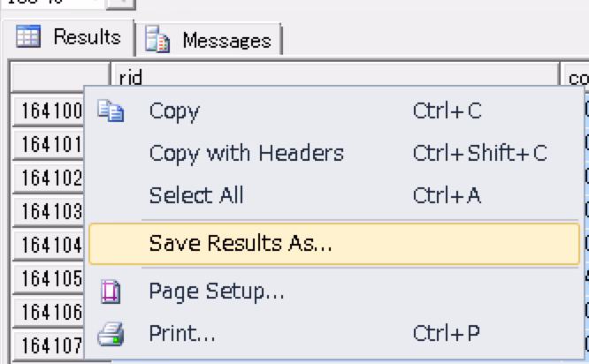
Task: Click the Copy icon in the context menu
Action: coord(111,111)
